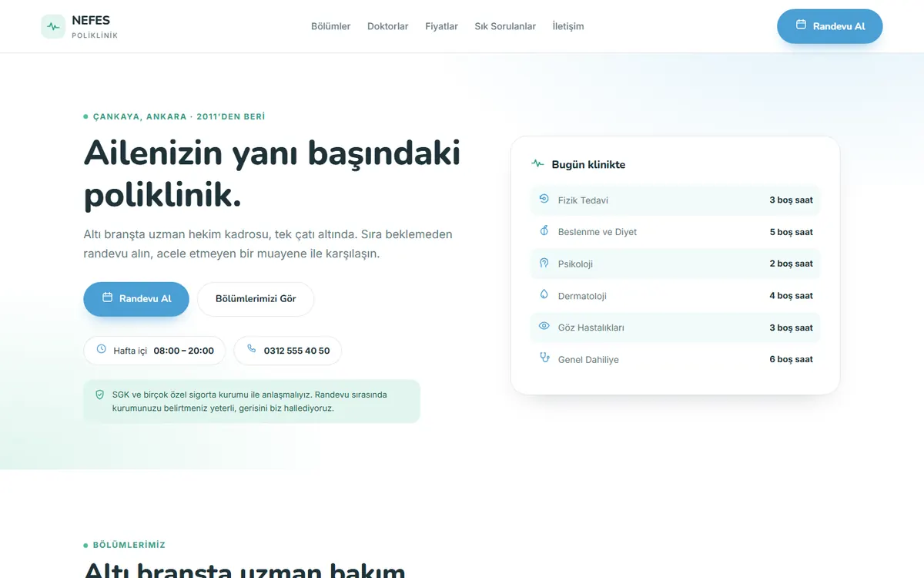The height and width of the screenshot is (578, 924).
Task: Click pulse icon next to Bugün klinikte
Action: coord(537,164)
